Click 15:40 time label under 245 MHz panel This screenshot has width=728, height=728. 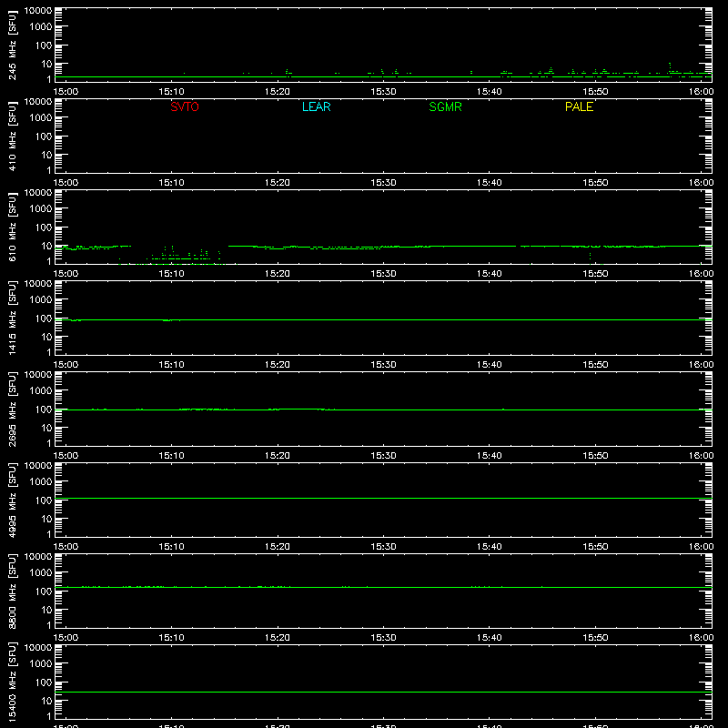[x=490, y=92]
